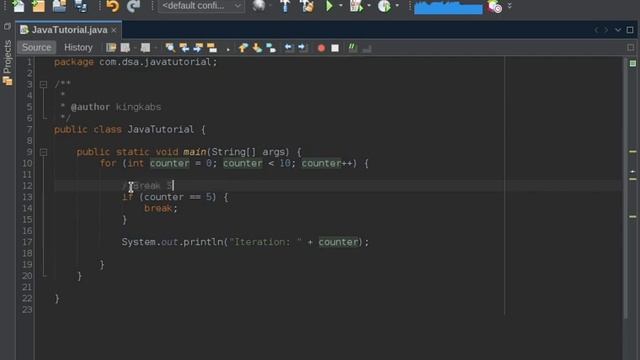Click line number 23 in the gutter

(x=27, y=309)
